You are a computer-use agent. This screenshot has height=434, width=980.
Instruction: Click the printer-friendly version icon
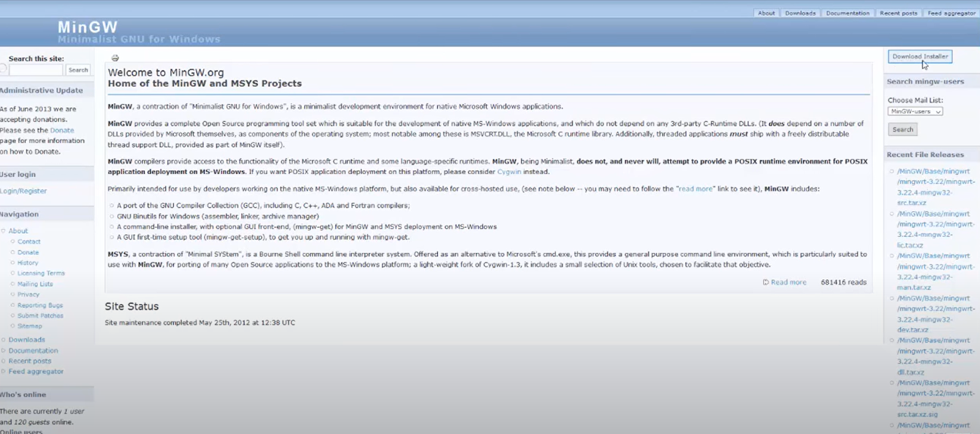pyautogui.click(x=115, y=58)
